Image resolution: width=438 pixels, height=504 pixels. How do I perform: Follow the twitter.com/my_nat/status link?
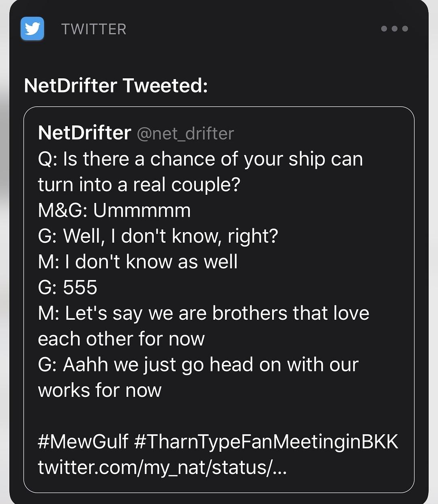162,467
